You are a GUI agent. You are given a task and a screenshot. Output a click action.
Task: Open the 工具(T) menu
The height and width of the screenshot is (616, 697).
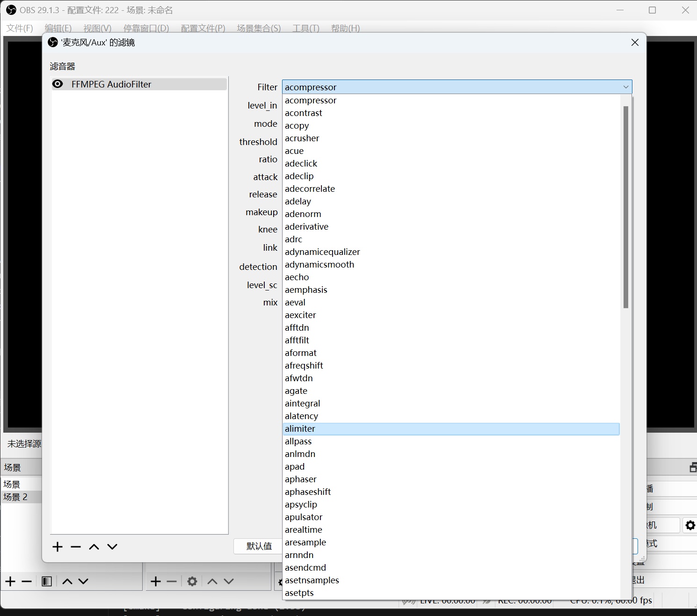tap(306, 28)
